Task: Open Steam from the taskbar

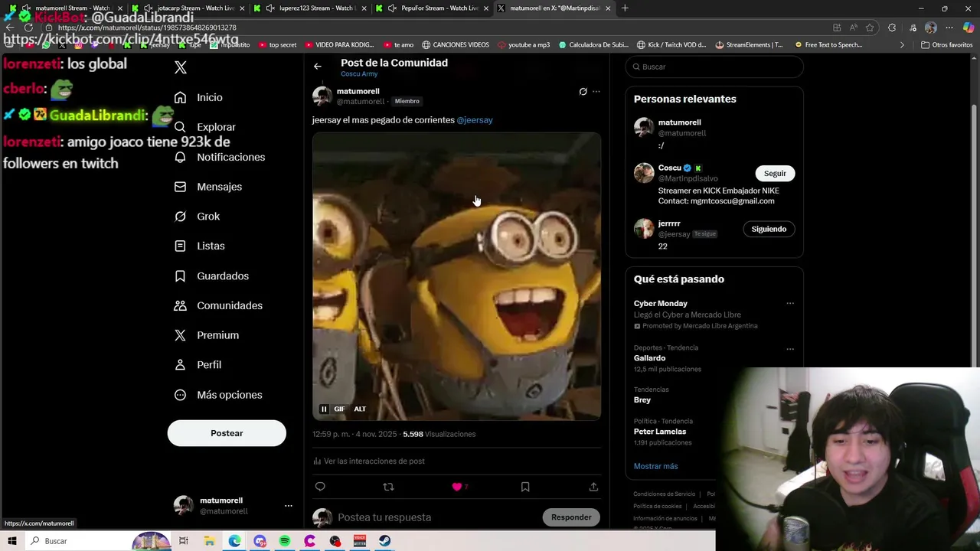Action: 385,541
